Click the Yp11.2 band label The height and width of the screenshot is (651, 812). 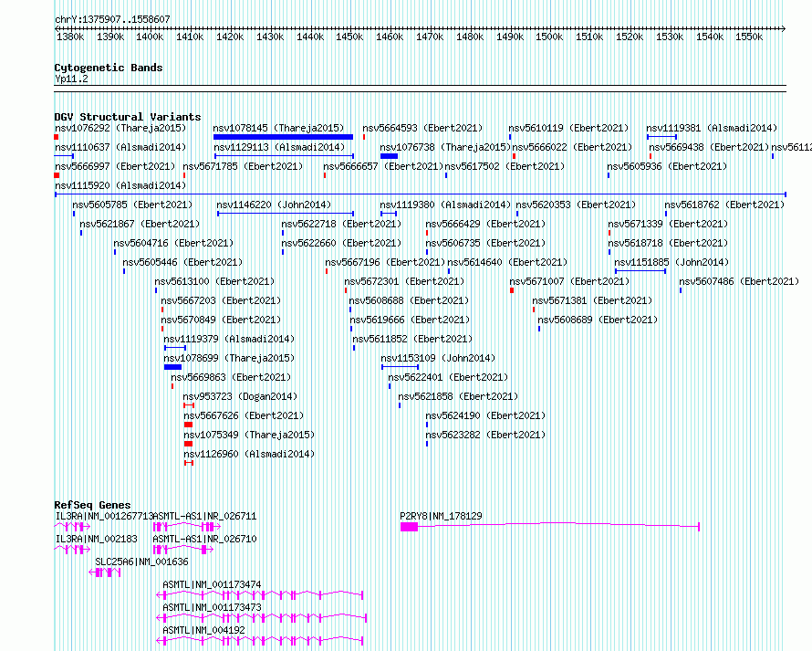click(x=71, y=79)
